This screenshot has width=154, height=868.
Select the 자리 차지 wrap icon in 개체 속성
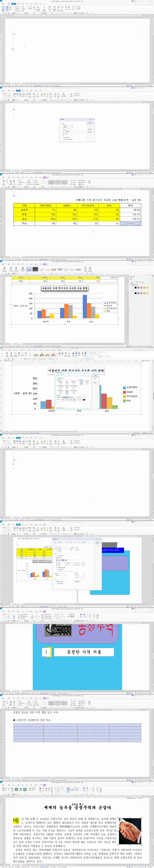click(60, 560)
